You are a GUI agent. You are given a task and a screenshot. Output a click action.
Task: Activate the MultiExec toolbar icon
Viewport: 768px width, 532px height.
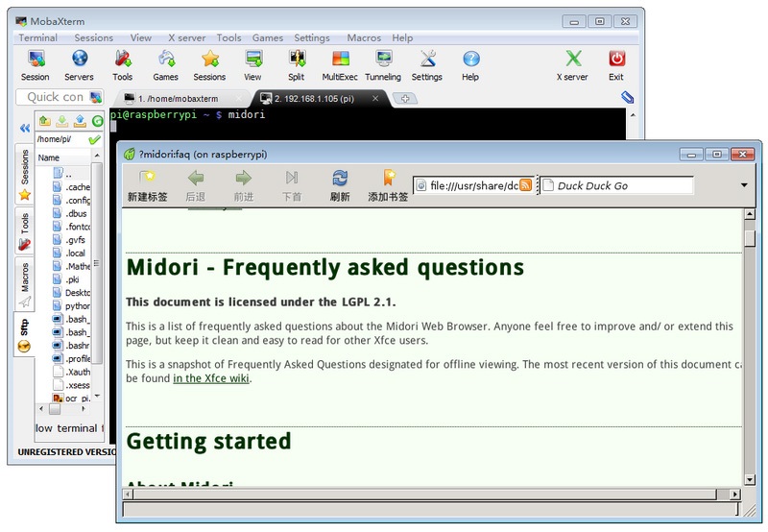[x=340, y=65]
